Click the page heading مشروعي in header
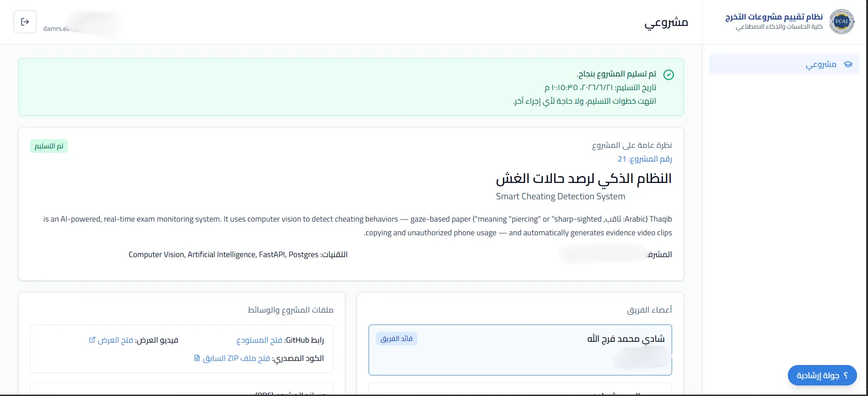This screenshot has height=396, width=868. point(666,22)
